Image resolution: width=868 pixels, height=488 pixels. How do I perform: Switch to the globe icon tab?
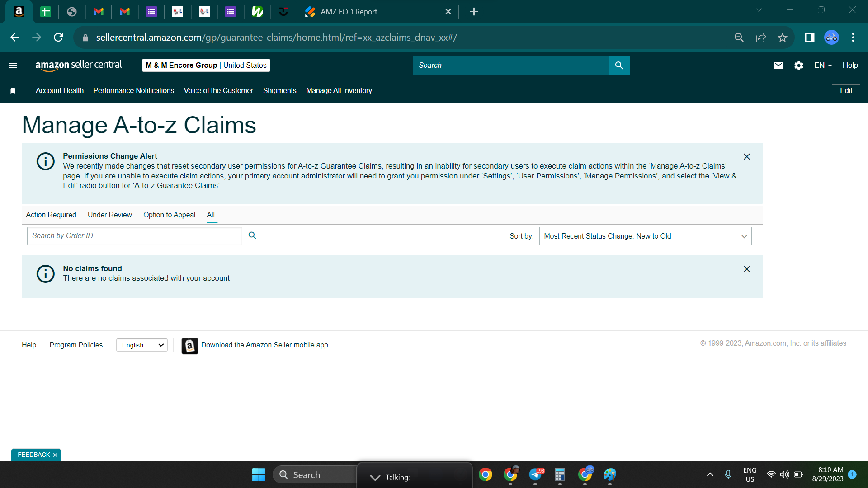[72, 12]
